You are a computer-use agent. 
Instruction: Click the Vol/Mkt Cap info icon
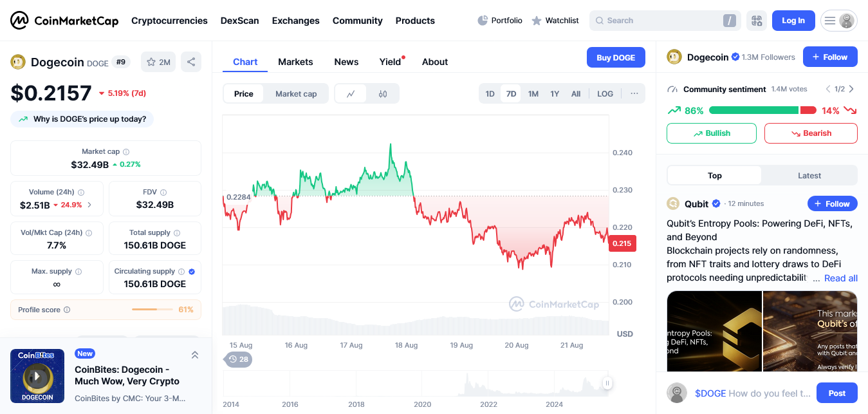[89, 233]
